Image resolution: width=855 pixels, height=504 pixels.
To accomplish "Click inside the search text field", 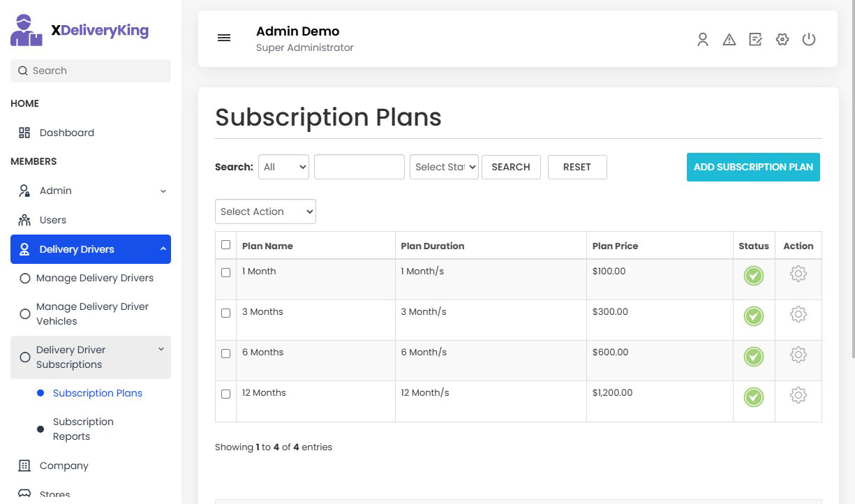I will (x=359, y=167).
